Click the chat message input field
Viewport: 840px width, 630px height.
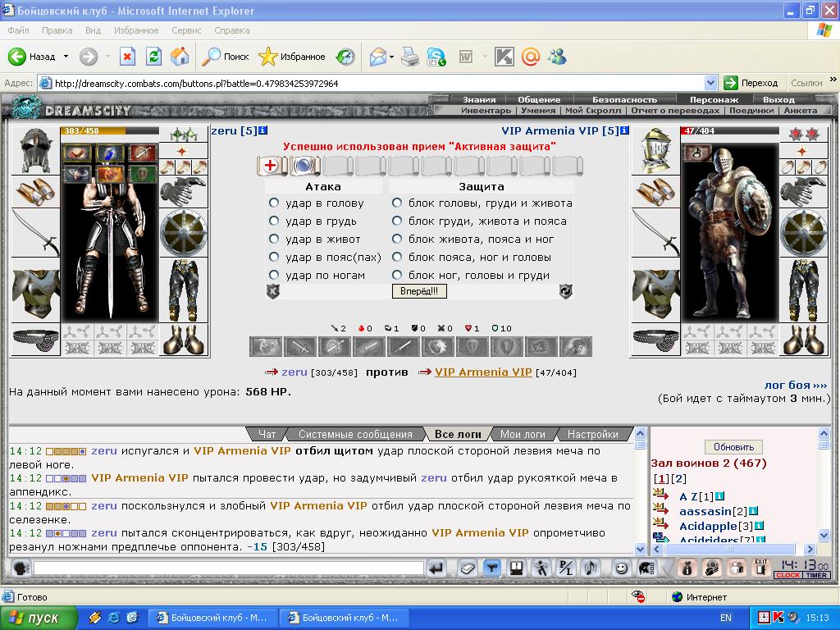229,568
